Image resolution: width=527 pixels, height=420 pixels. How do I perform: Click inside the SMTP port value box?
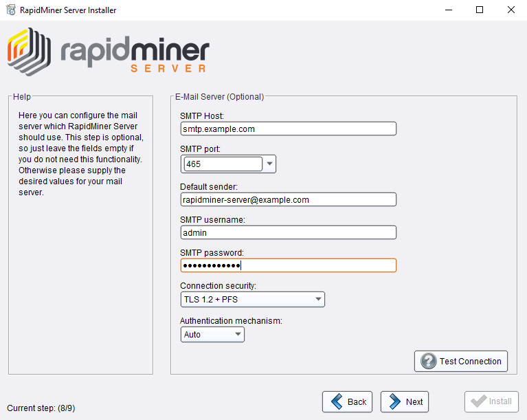coord(223,164)
